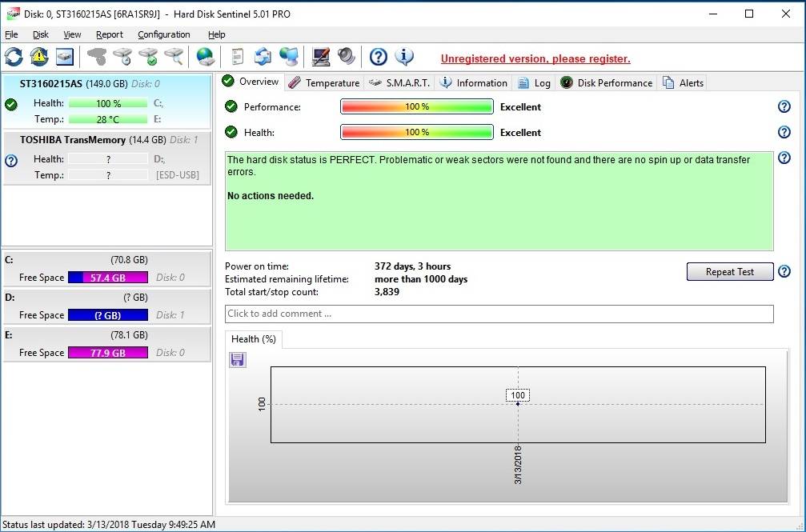The height and width of the screenshot is (532, 806).
Task: Click the blue refresh arrows toolbar icon
Action: coord(14,57)
